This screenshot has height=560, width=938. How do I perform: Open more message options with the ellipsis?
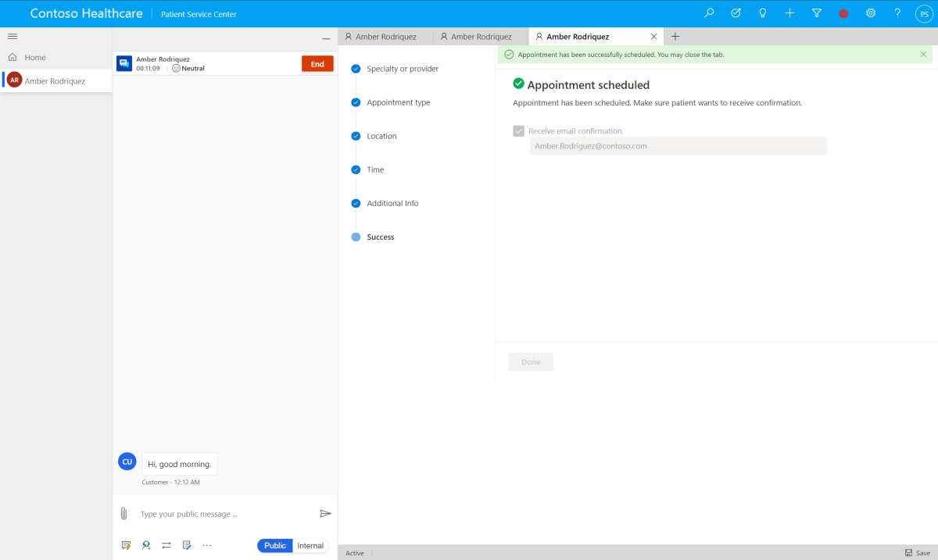[x=206, y=545]
